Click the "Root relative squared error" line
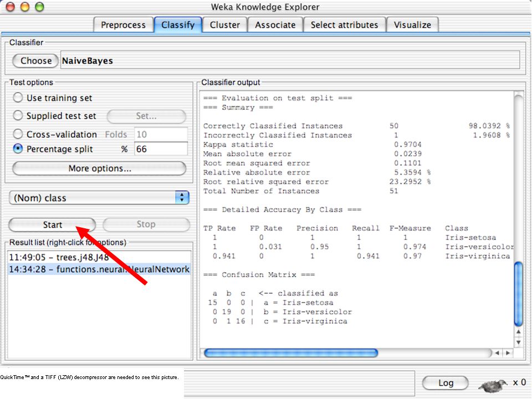 point(317,182)
